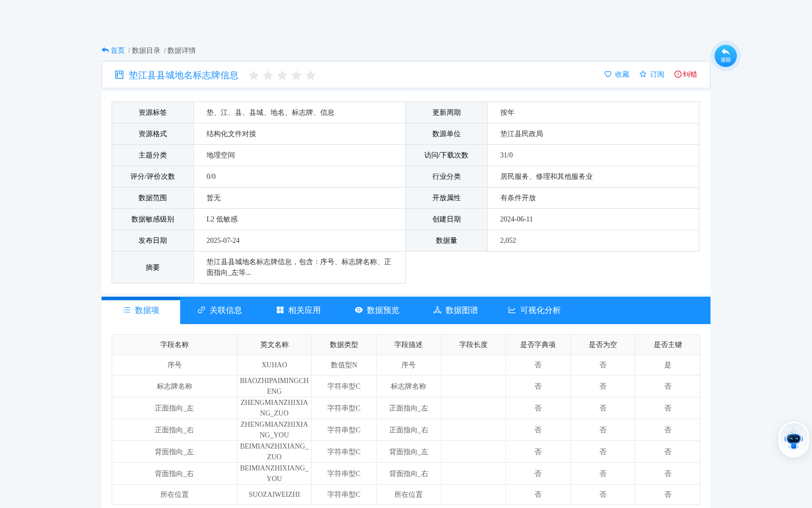Click the 英文名称 column header
Image resolution: width=812 pixels, height=508 pixels.
click(275, 344)
